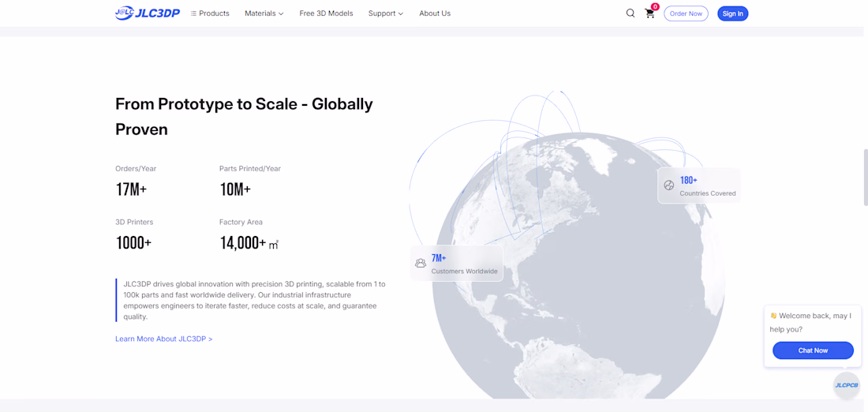Viewport: 868px width, 412px height.
Task: Click the JLC3DP logo
Action: pos(148,13)
